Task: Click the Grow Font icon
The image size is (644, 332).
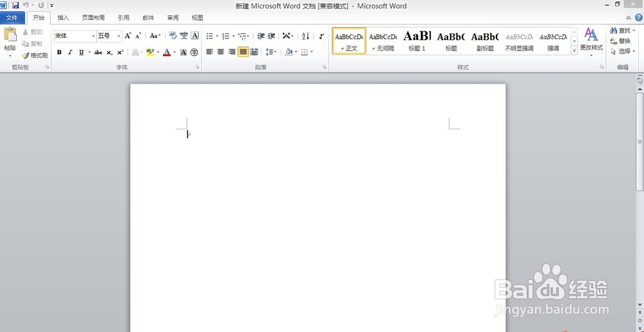Action: (128, 35)
